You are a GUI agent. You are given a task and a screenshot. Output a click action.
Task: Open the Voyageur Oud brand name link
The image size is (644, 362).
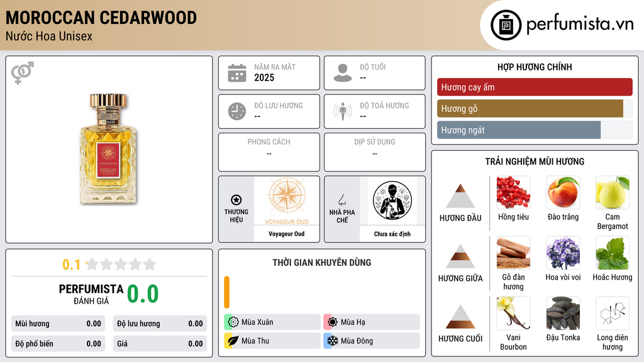(x=287, y=234)
